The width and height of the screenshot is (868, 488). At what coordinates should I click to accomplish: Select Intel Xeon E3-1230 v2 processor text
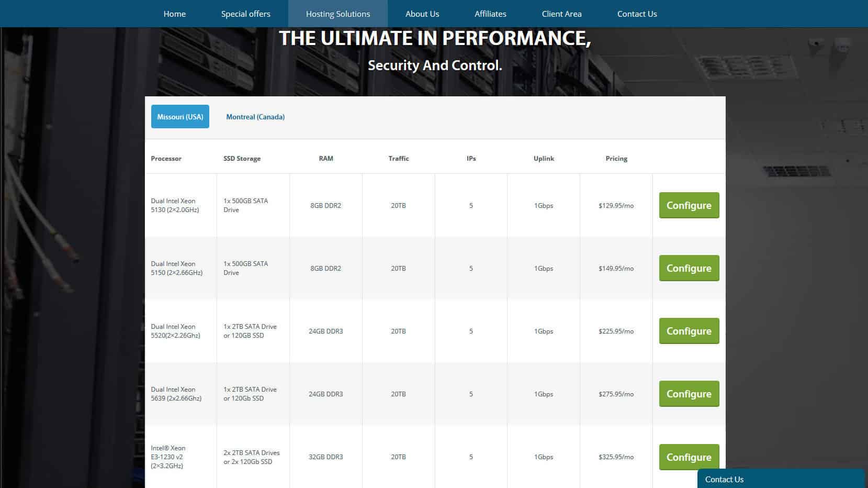[168, 457]
